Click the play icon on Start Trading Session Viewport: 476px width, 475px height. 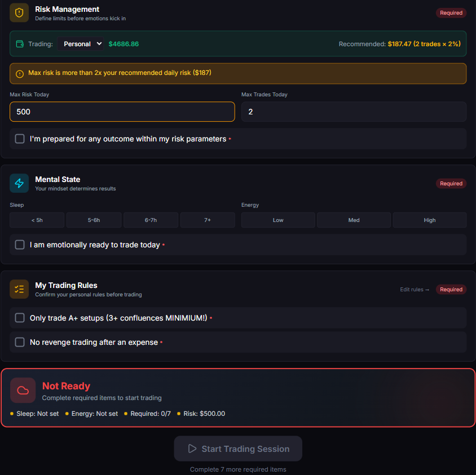point(192,449)
